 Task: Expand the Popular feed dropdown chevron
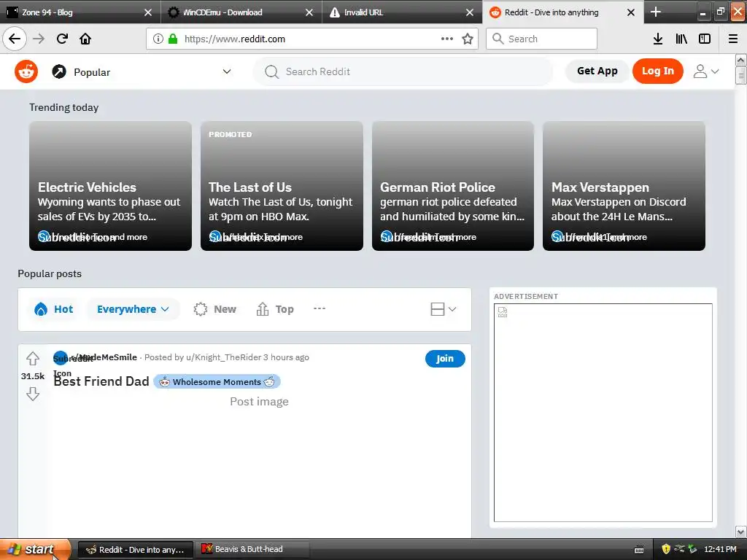(x=227, y=71)
